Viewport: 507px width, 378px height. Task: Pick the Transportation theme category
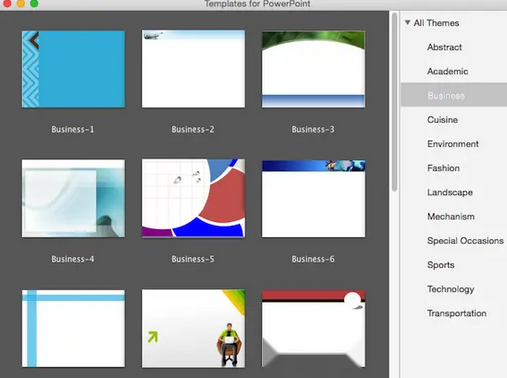457,313
